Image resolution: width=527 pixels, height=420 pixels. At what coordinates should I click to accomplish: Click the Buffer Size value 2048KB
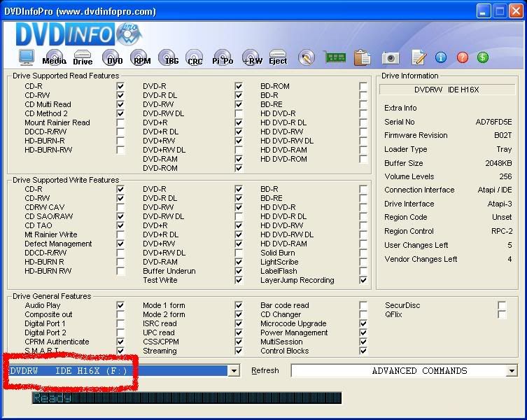point(498,163)
